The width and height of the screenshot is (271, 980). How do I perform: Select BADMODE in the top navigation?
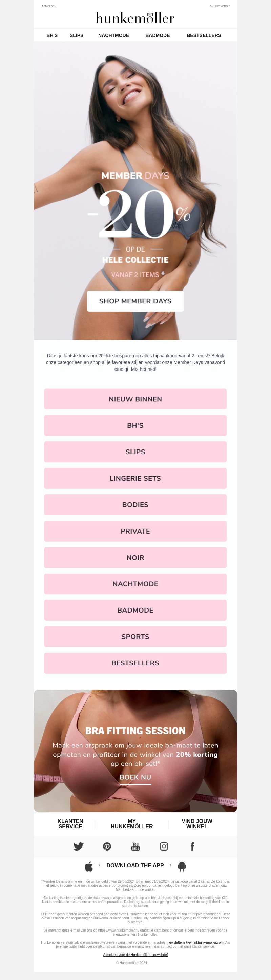click(158, 35)
